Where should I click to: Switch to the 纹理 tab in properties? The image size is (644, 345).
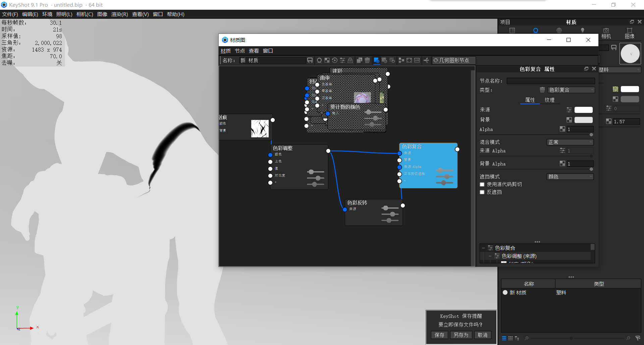pyautogui.click(x=550, y=100)
